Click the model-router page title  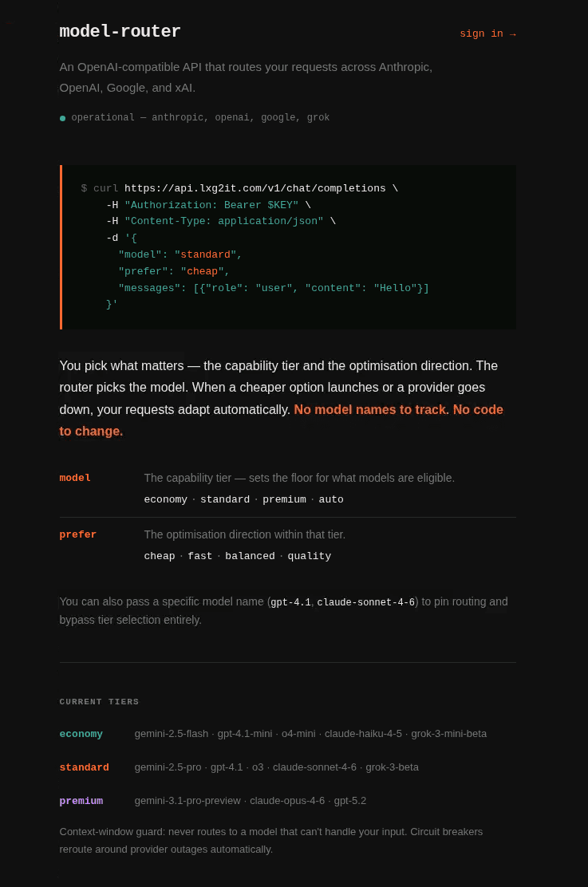pyautogui.click(x=120, y=31)
